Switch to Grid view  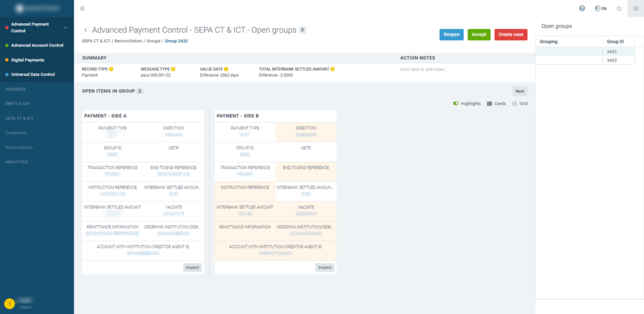pyautogui.click(x=519, y=103)
